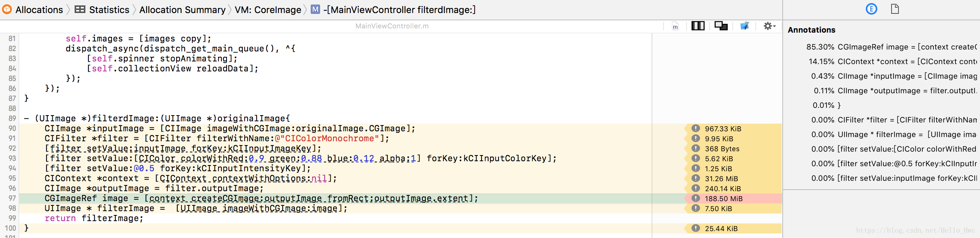
Task: Click line 99 return filterImage statement
Action: (94, 218)
